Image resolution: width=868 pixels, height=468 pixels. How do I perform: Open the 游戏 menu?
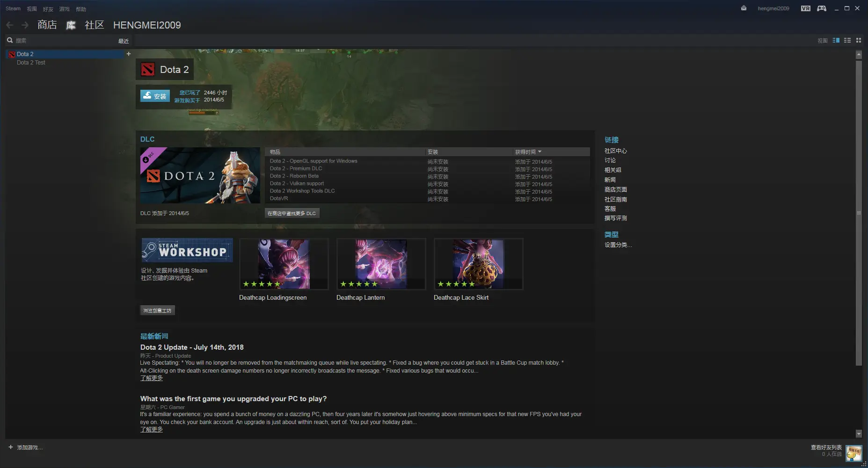pos(65,9)
